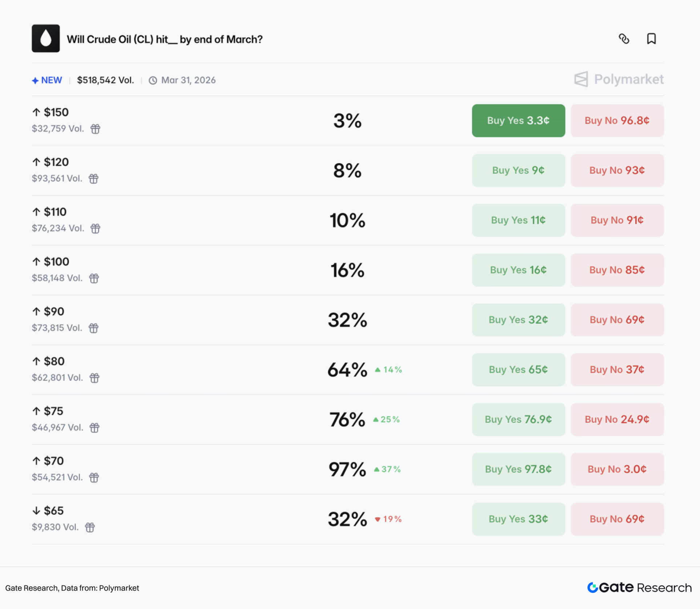700x609 pixels.
Task: Click Buy No 37¢ on $80 row
Action: pos(617,370)
